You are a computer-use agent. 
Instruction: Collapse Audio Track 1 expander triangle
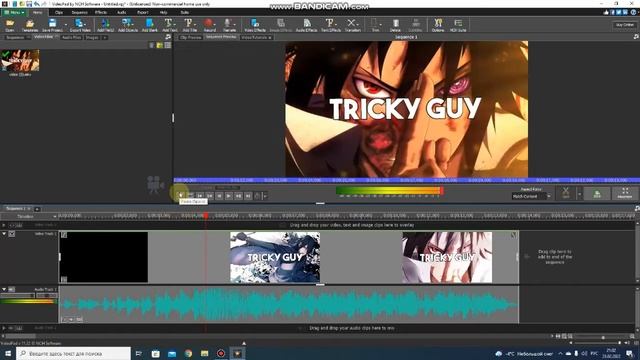click(4, 289)
